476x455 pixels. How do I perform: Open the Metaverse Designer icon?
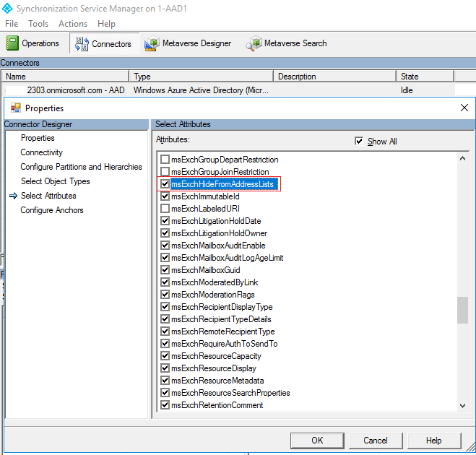[x=152, y=44]
